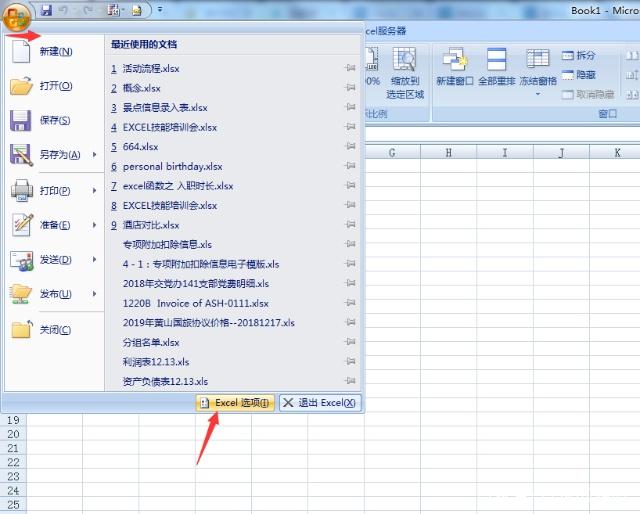Select column I header
The height and width of the screenshot is (514, 640).
click(x=504, y=153)
